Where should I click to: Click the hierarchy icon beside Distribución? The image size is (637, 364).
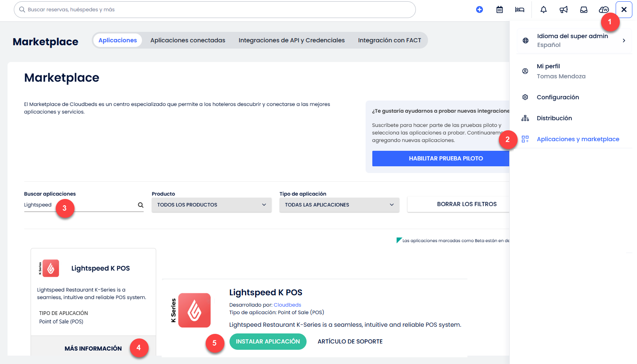(x=525, y=118)
